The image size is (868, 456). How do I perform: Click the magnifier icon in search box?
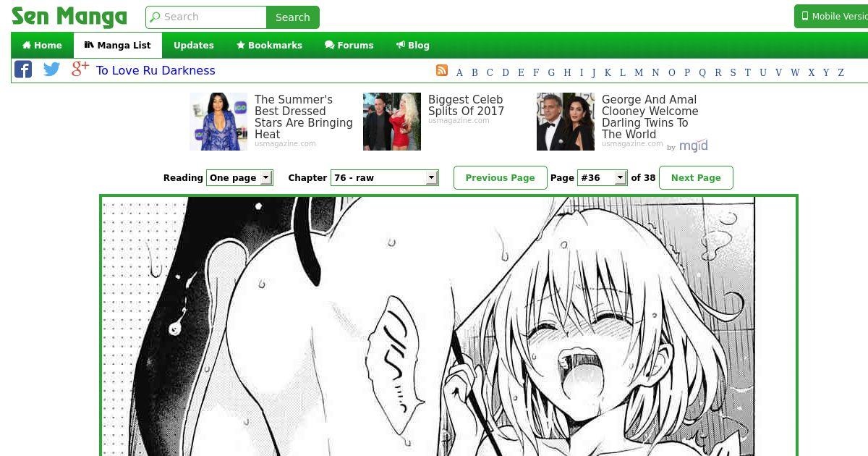tap(155, 17)
